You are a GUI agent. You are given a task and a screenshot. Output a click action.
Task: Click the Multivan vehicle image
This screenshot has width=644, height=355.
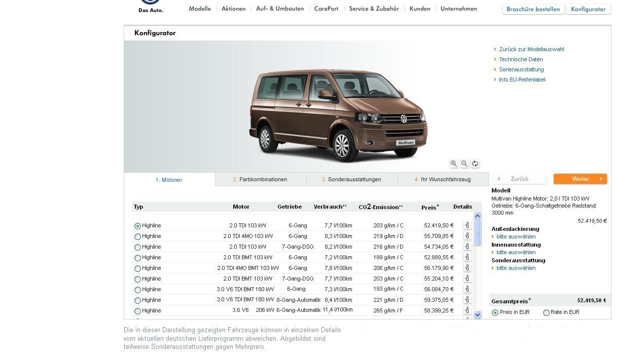click(338, 115)
